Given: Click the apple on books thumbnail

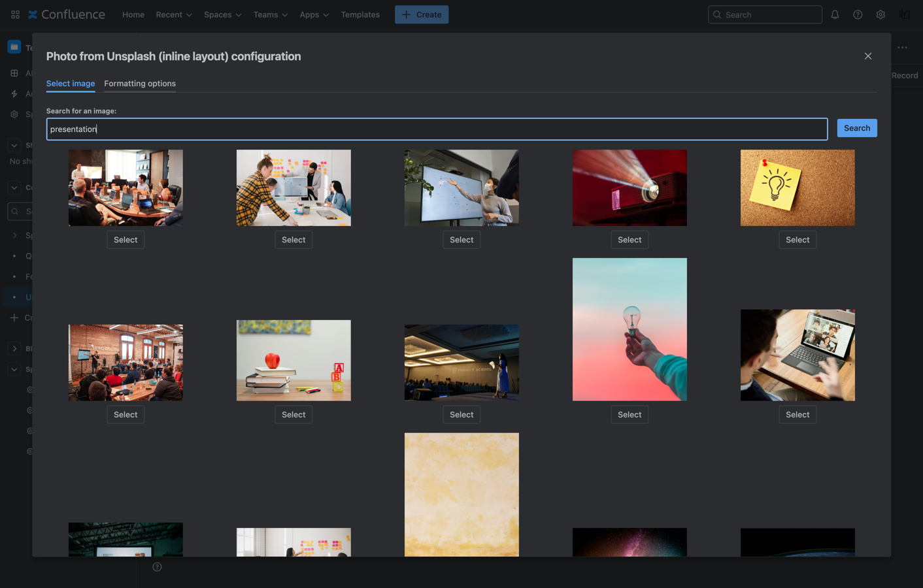Looking at the screenshot, I should [294, 360].
